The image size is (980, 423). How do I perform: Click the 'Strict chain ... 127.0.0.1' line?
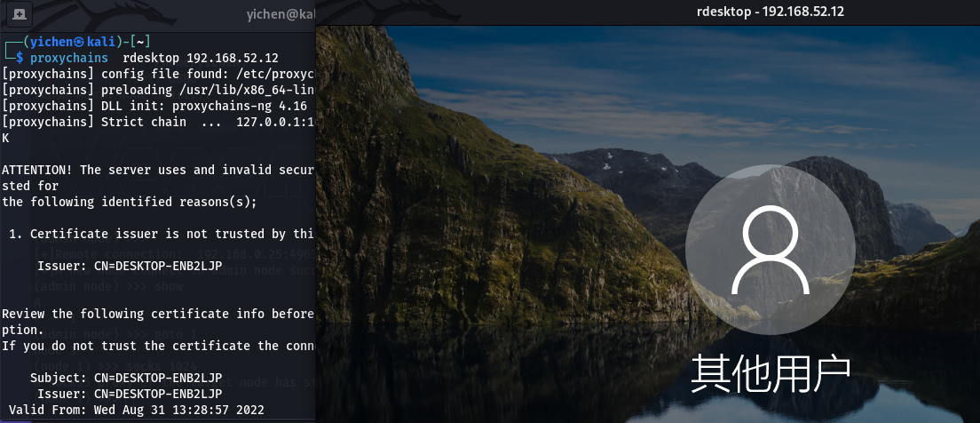click(x=159, y=122)
